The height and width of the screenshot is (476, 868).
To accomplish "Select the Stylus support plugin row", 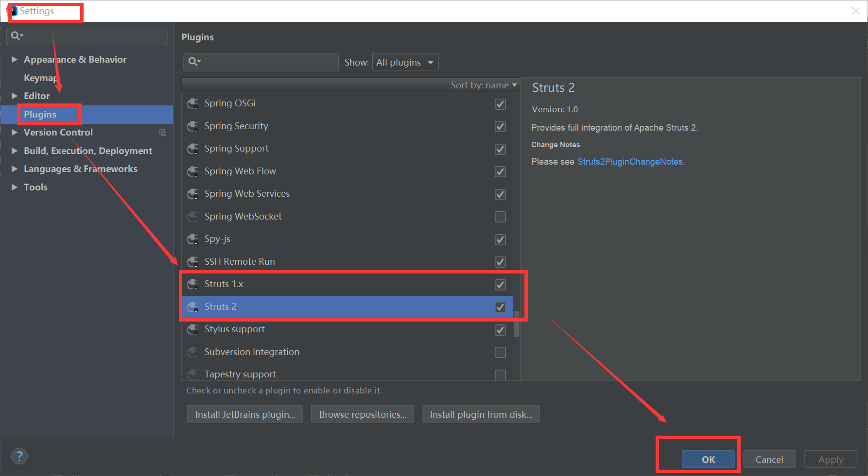I will click(x=347, y=329).
